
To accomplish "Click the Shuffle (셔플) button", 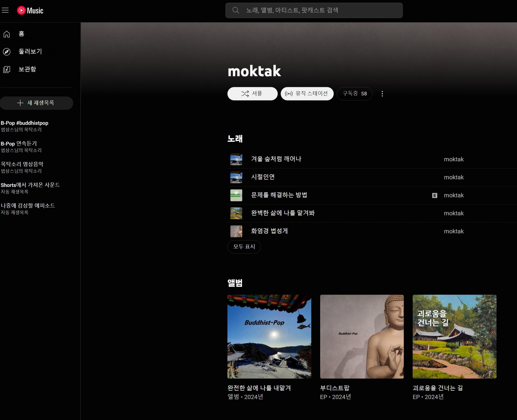I will (x=252, y=94).
